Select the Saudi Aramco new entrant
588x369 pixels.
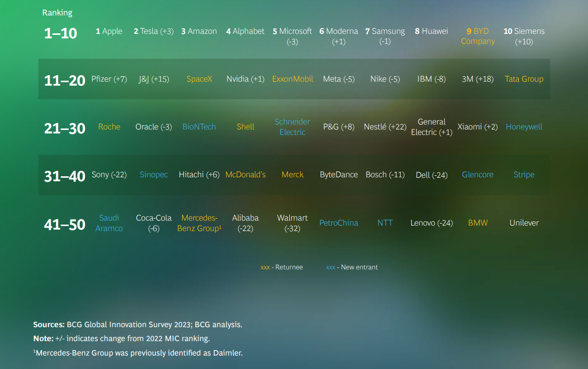click(109, 223)
